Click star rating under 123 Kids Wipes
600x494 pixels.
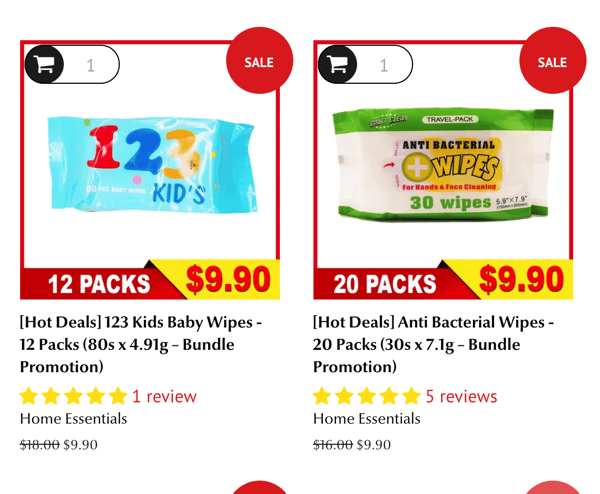tap(73, 396)
